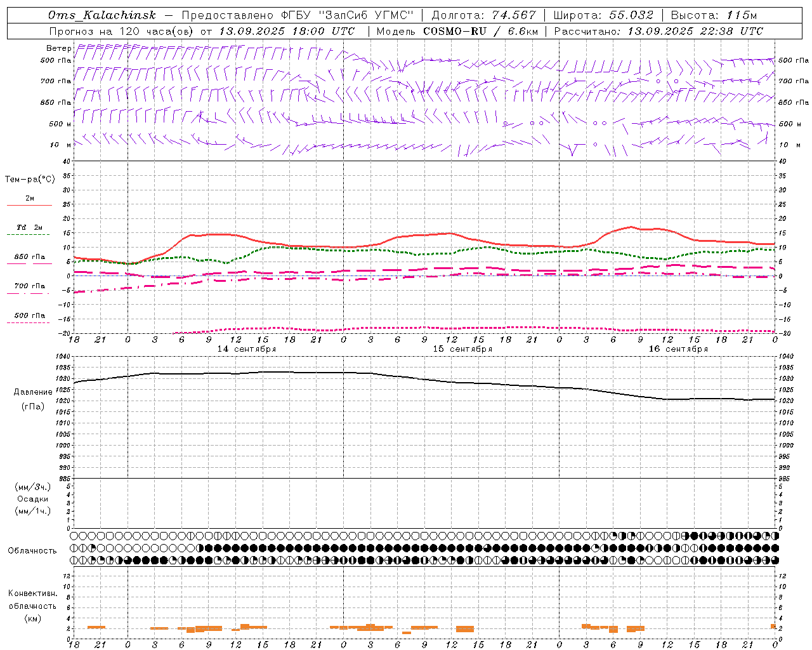Viewport: 812px width, 650px height.
Task: Click the dashed line sample under Td 2м legend
Action: coord(29,235)
